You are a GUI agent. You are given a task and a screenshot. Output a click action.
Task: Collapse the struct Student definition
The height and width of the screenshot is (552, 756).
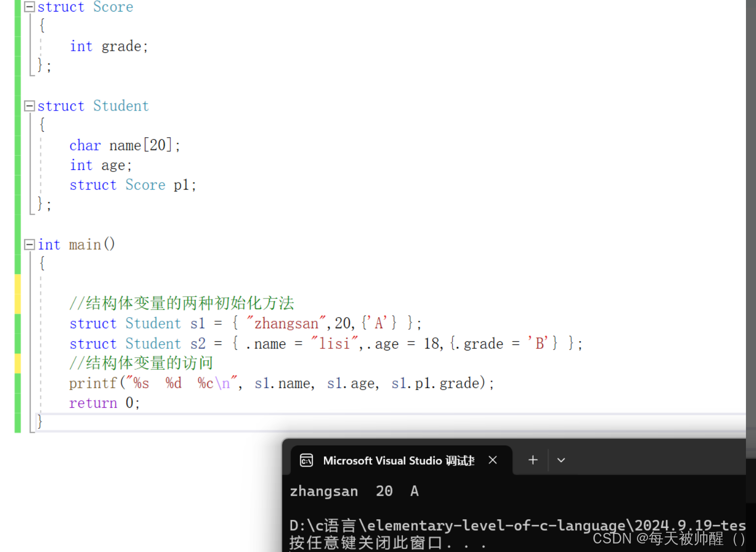tap(29, 105)
